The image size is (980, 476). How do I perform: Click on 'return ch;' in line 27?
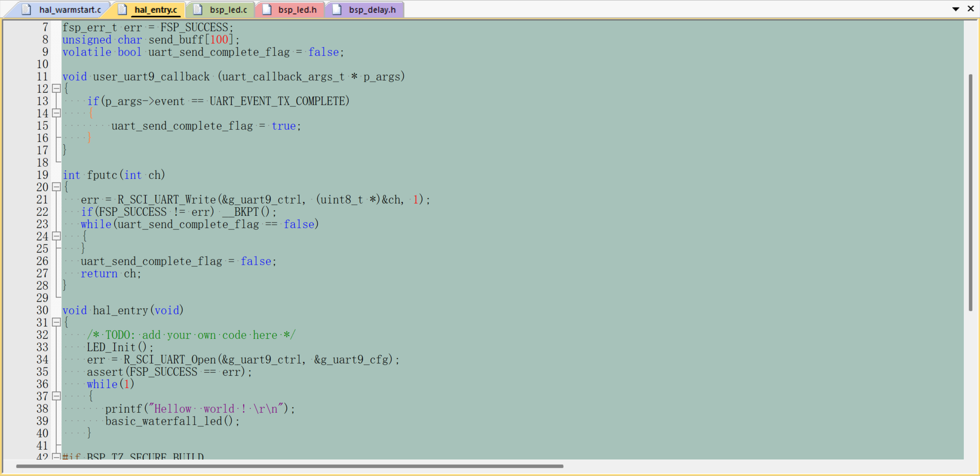(x=111, y=273)
